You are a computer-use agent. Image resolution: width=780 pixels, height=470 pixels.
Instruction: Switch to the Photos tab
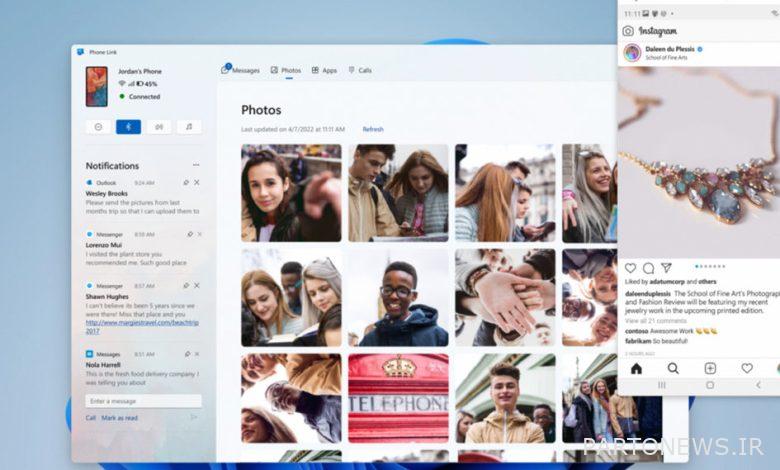(286, 70)
